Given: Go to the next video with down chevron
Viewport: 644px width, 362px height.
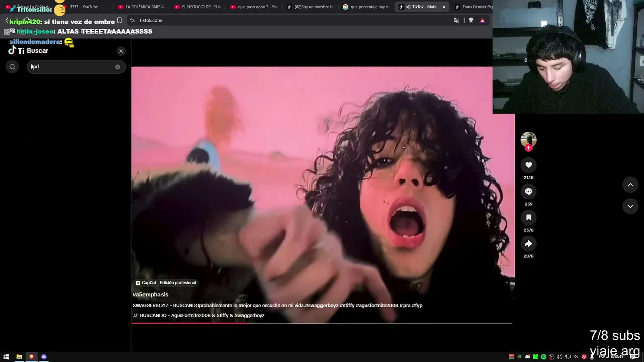Looking at the screenshot, I should point(630,206).
